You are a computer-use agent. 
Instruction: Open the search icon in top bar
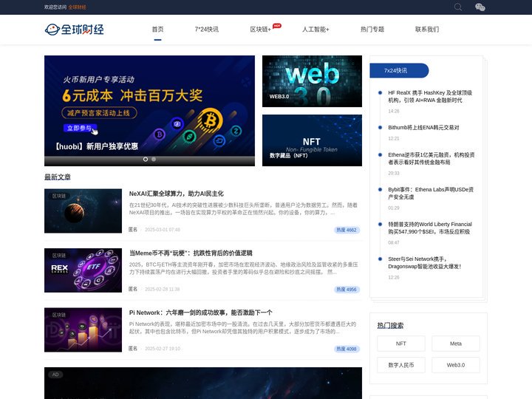click(458, 7)
